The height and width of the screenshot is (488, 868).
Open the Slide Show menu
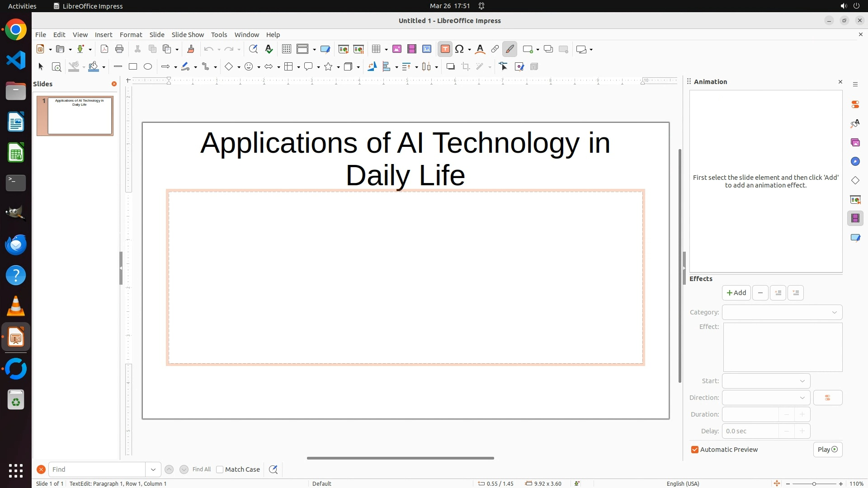pos(188,35)
